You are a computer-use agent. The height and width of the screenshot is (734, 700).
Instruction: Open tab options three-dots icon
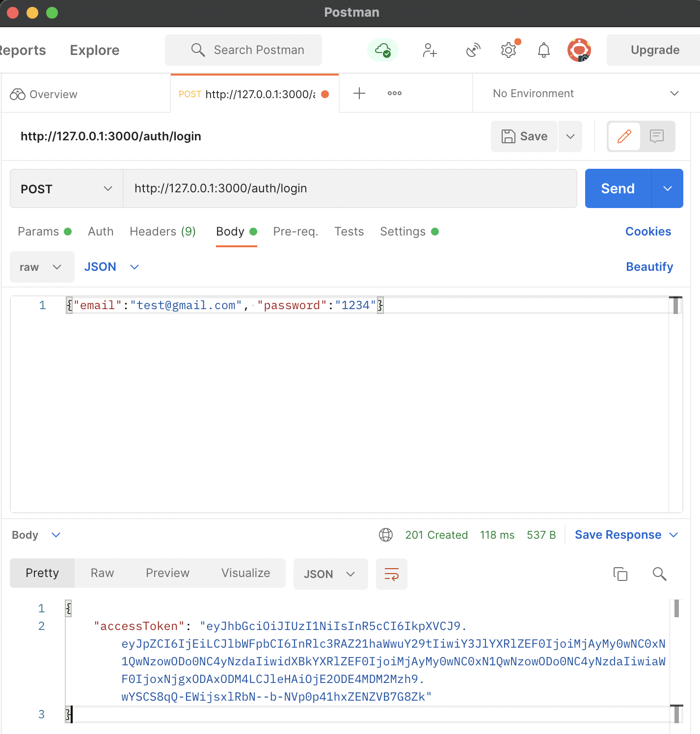395,93
